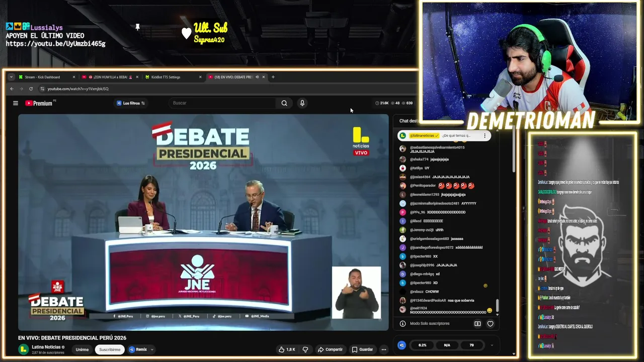The width and height of the screenshot is (644, 362).
Task: Open a new browser tab with plus icon
Action: (273, 77)
